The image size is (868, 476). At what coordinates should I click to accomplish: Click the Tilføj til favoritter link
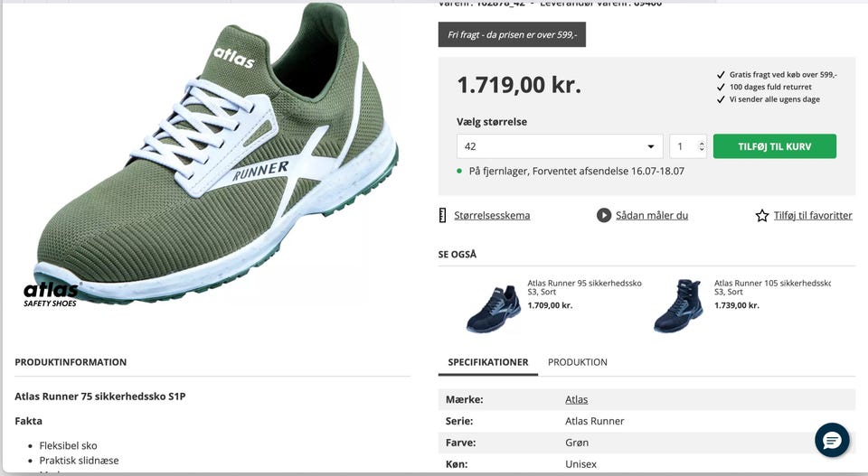click(813, 216)
